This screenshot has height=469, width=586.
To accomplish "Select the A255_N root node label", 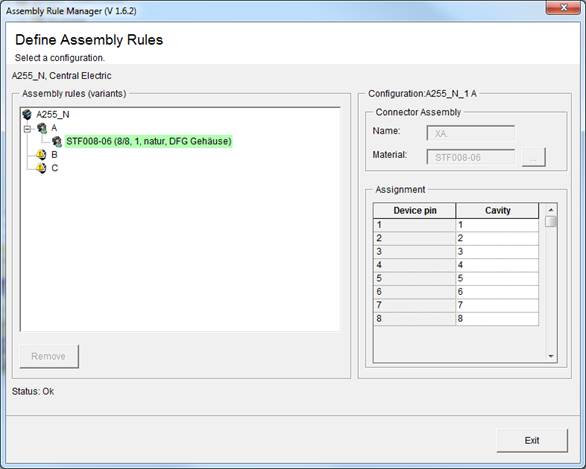I will pyautogui.click(x=53, y=114).
